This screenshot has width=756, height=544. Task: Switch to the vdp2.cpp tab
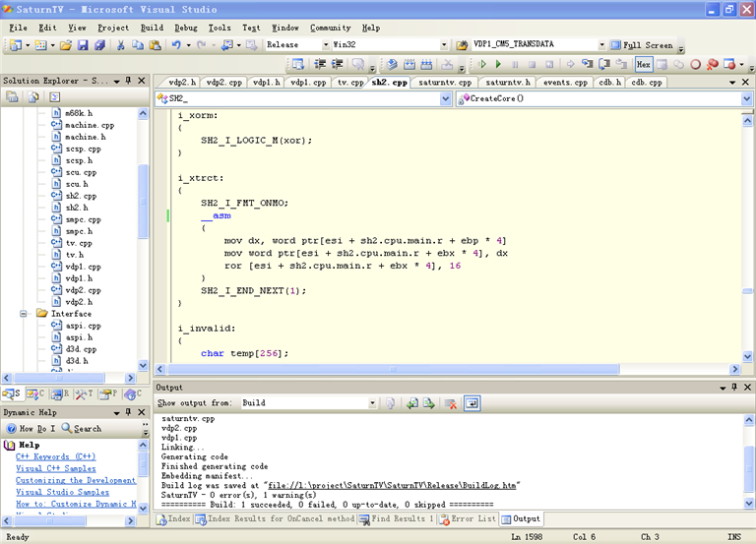[x=223, y=83]
